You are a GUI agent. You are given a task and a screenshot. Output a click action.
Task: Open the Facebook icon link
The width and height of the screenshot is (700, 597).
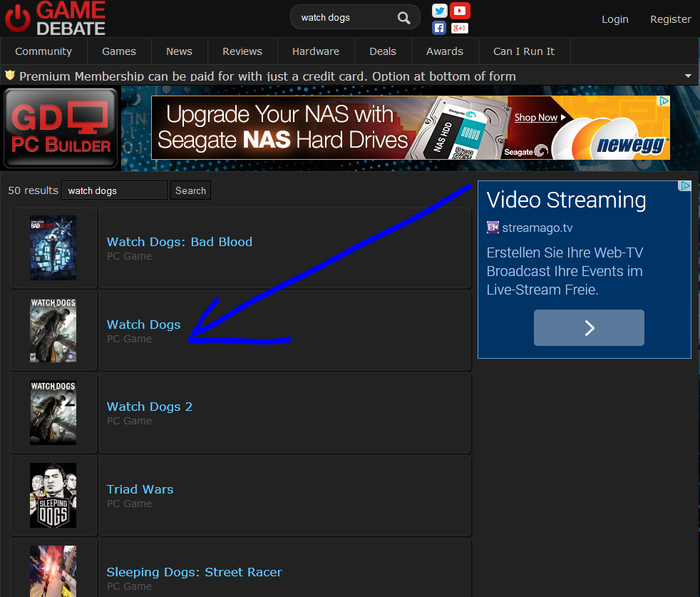pos(439,28)
